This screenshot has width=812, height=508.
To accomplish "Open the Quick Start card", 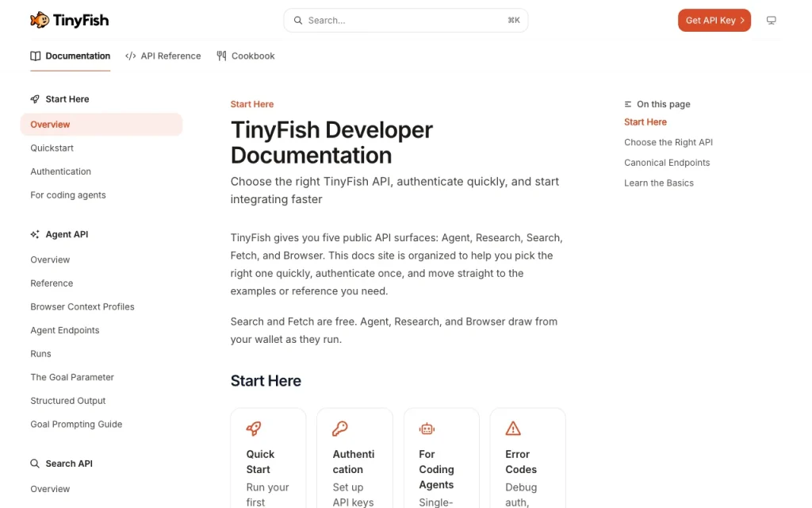I will (268, 458).
